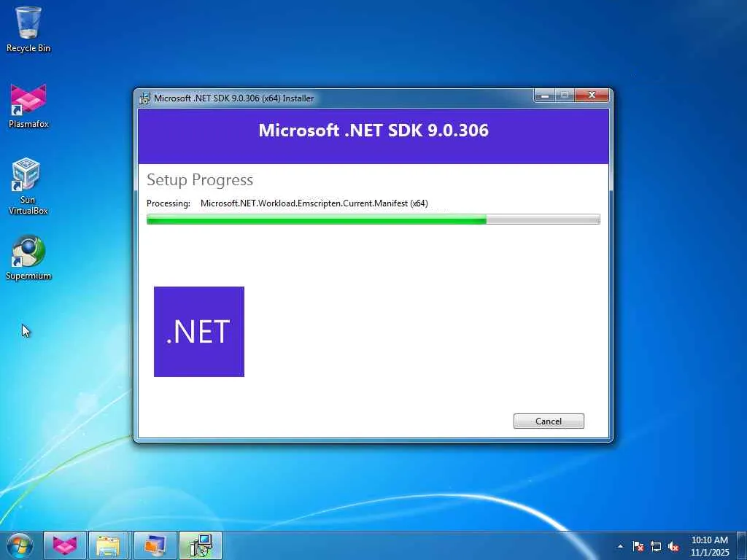
Task: Click the Show desktop strip
Action: coord(742,545)
